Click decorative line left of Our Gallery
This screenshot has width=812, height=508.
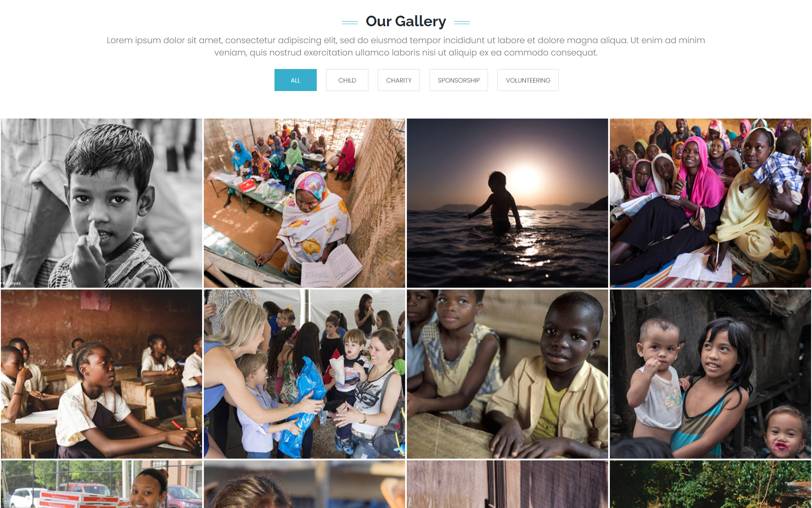(x=350, y=22)
